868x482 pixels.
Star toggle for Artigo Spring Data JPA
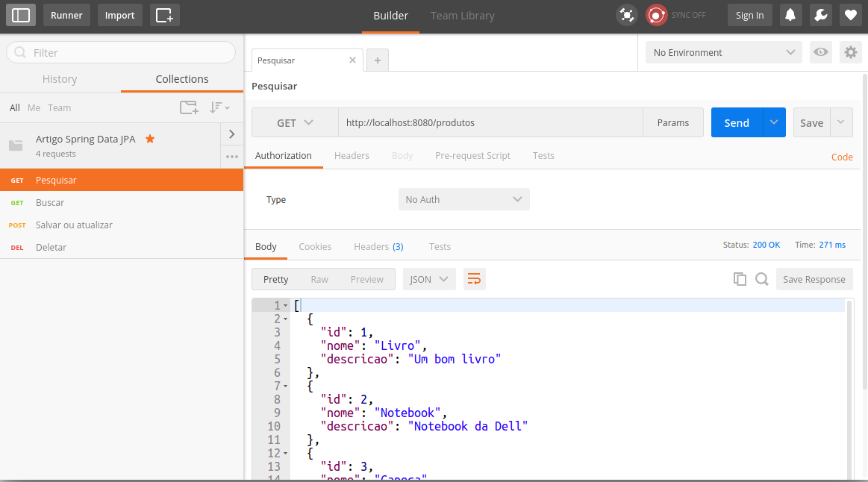(x=149, y=139)
